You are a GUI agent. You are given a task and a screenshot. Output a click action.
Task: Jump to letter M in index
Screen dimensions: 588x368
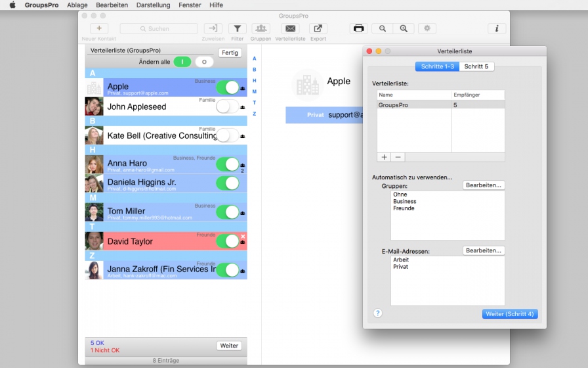[x=254, y=91]
